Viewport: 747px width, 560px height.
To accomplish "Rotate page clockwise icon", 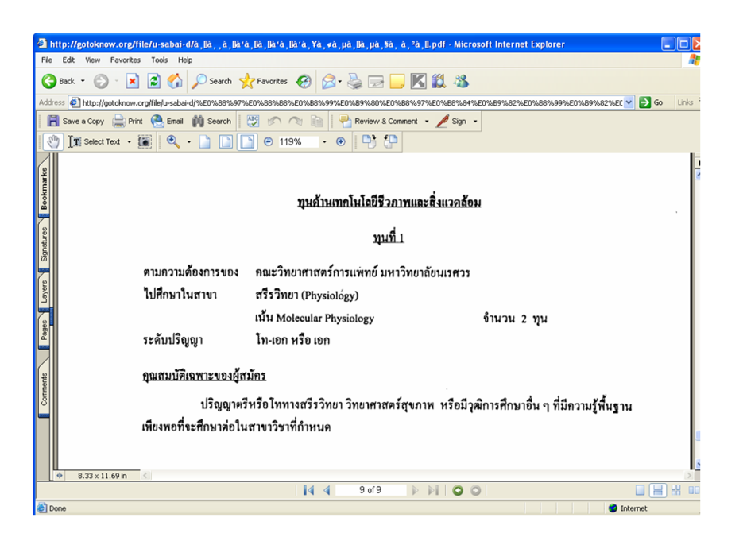I will point(369,141).
